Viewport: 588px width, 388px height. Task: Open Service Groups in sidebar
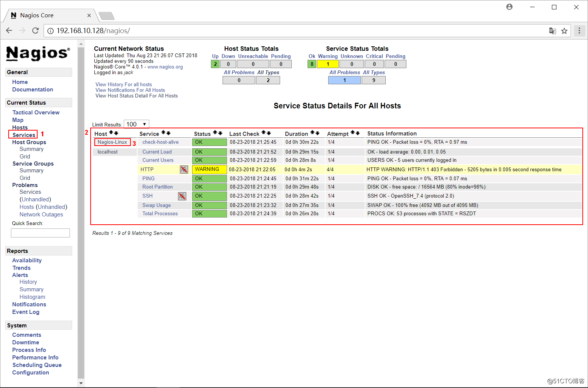33,164
